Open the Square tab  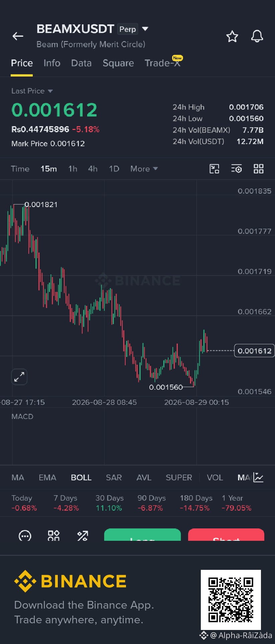(x=118, y=63)
